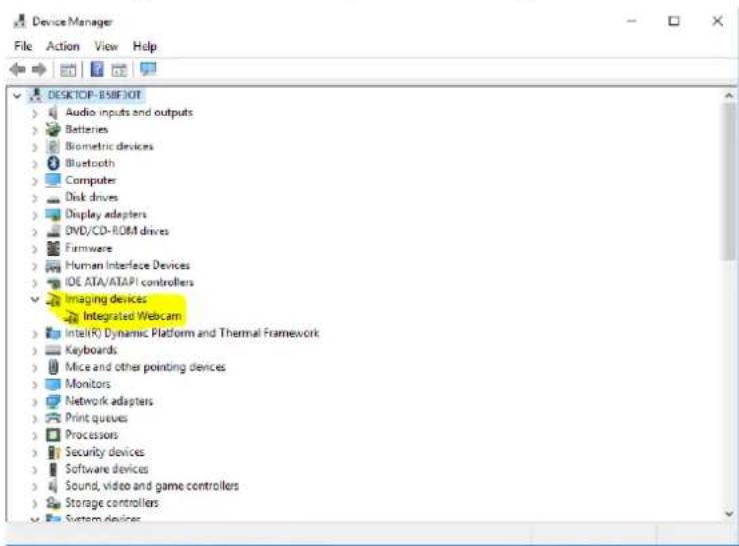Viewport: 739px width, 546px height.
Task: Maximize the Device Manager window
Action: coord(674,21)
